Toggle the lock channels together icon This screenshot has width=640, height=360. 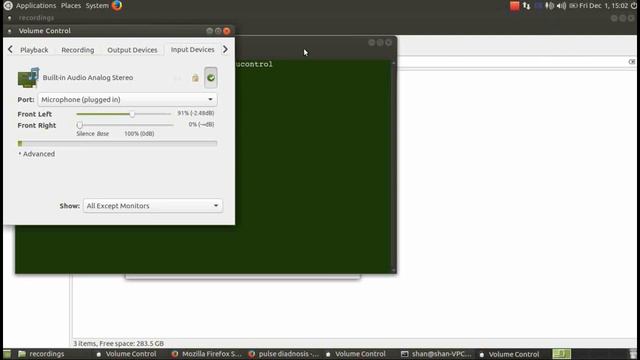(195, 78)
